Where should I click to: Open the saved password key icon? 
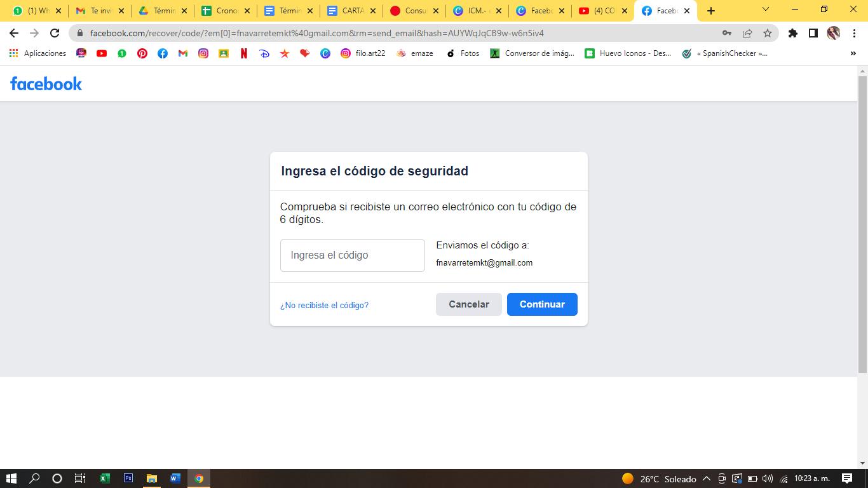click(x=727, y=33)
